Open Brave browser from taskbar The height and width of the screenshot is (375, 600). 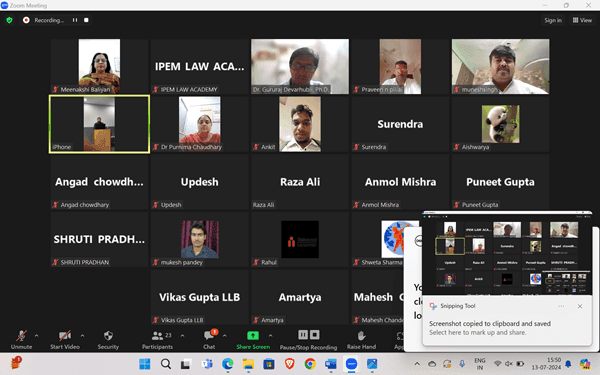(x=290, y=364)
